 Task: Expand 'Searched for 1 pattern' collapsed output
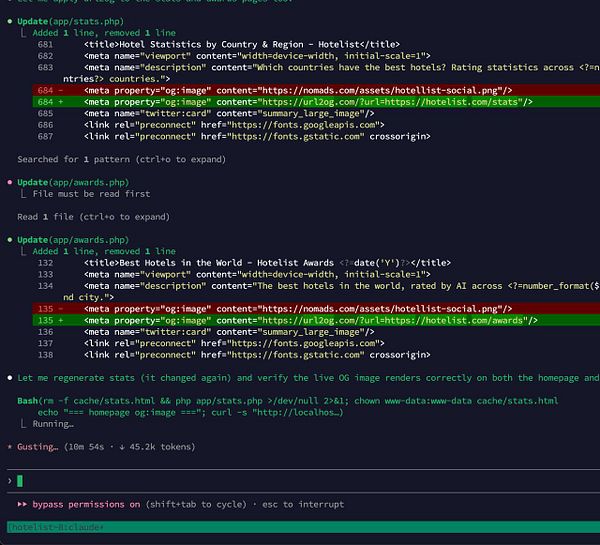point(122,159)
